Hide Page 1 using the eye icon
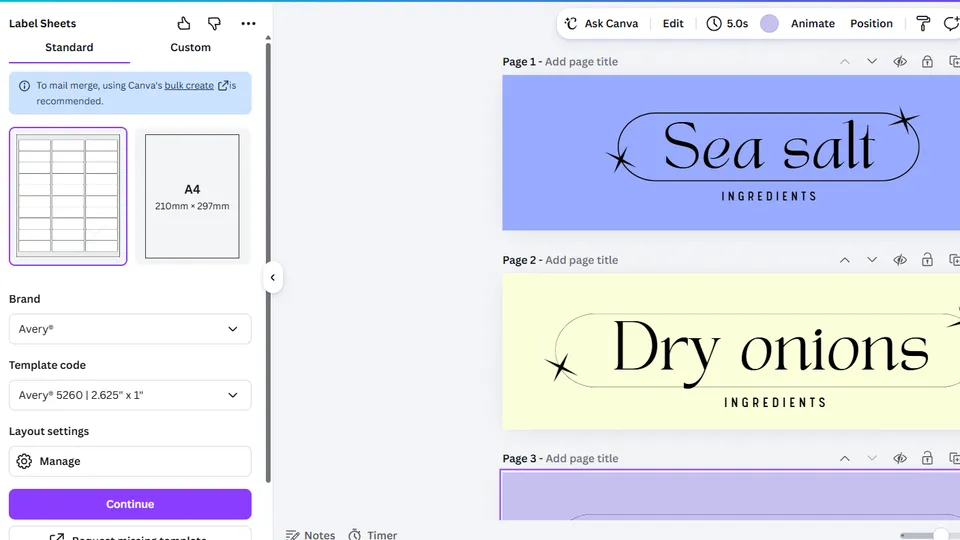 click(x=899, y=61)
